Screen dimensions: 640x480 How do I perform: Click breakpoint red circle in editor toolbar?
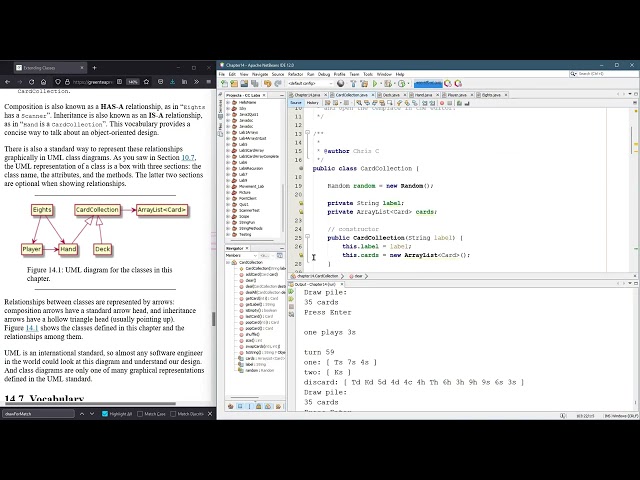coord(442,103)
